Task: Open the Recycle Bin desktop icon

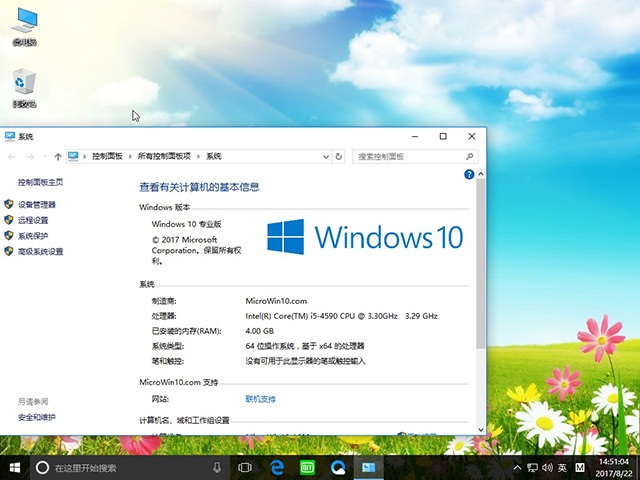Action: click(x=24, y=88)
